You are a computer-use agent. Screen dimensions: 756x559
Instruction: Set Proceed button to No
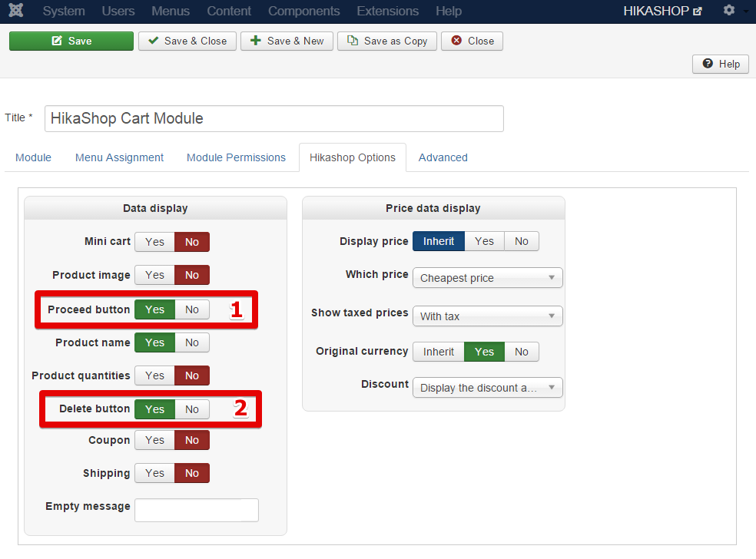click(x=192, y=309)
